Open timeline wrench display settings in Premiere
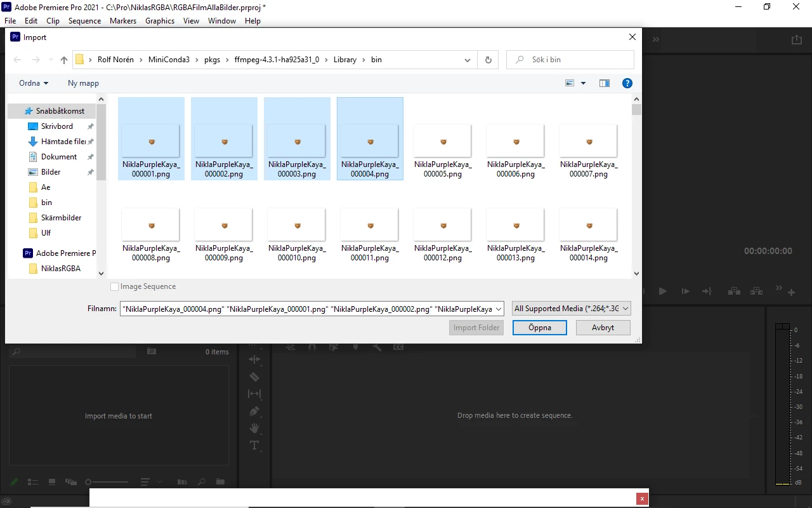The image size is (812, 508). pos(377,347)
